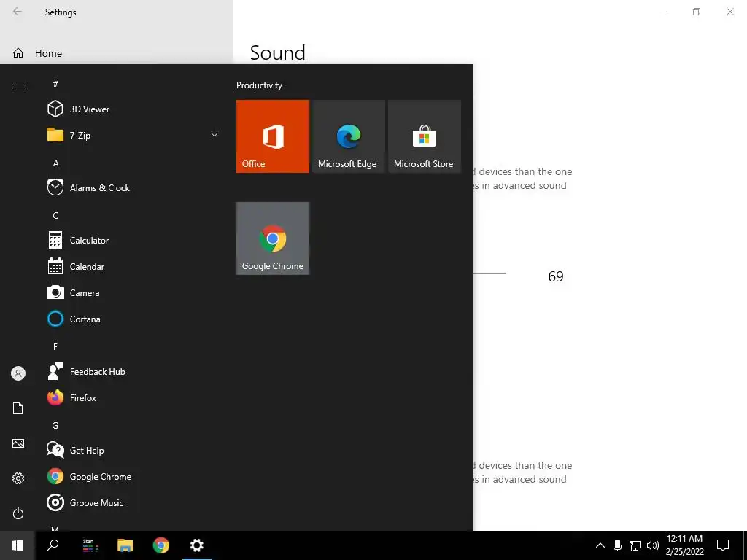The height and width of the screenshot is (560, 747).
Task: Open Feedback Hub
Action: [x=133, y=371]
